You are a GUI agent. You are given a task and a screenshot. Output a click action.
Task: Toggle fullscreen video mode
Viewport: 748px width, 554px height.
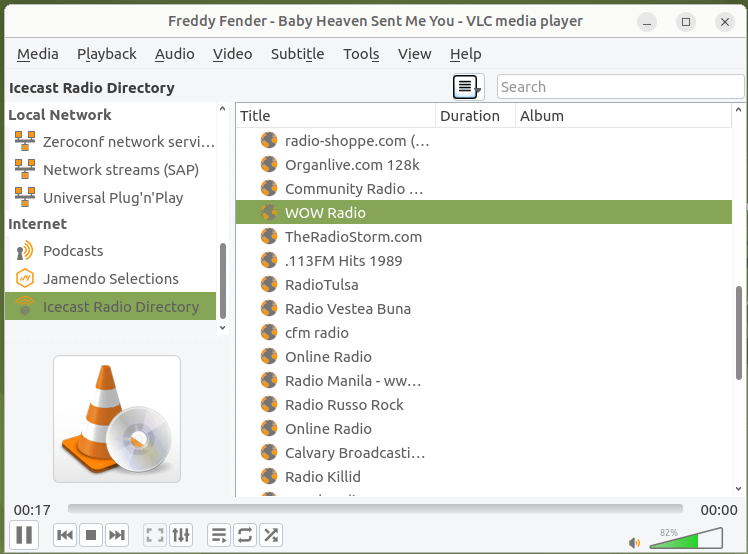(155, 535)
